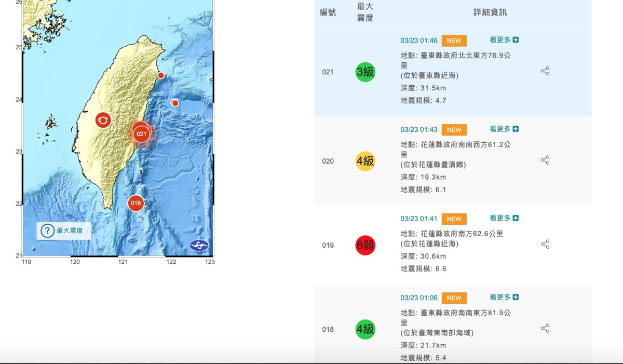This screenshot has width=623, height=364.
Task: Select the typhoon symbol marker on the map
Action: point(103,120)
